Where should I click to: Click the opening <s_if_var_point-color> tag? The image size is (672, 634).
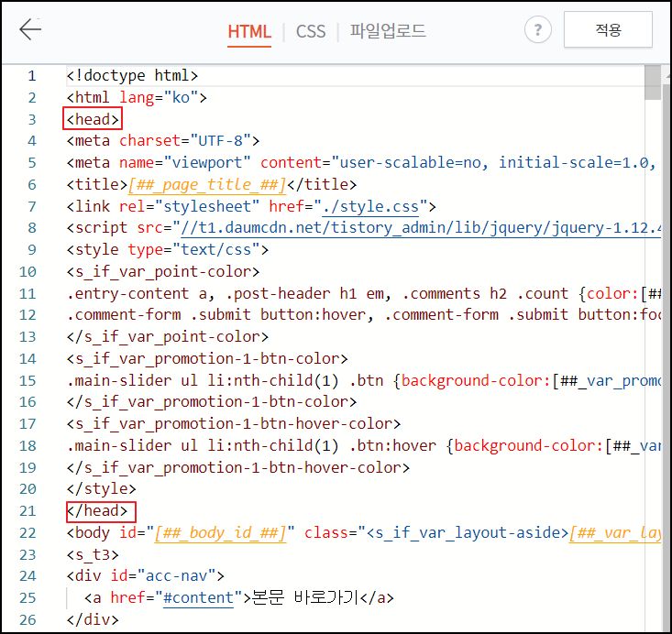tap(163, 271)
